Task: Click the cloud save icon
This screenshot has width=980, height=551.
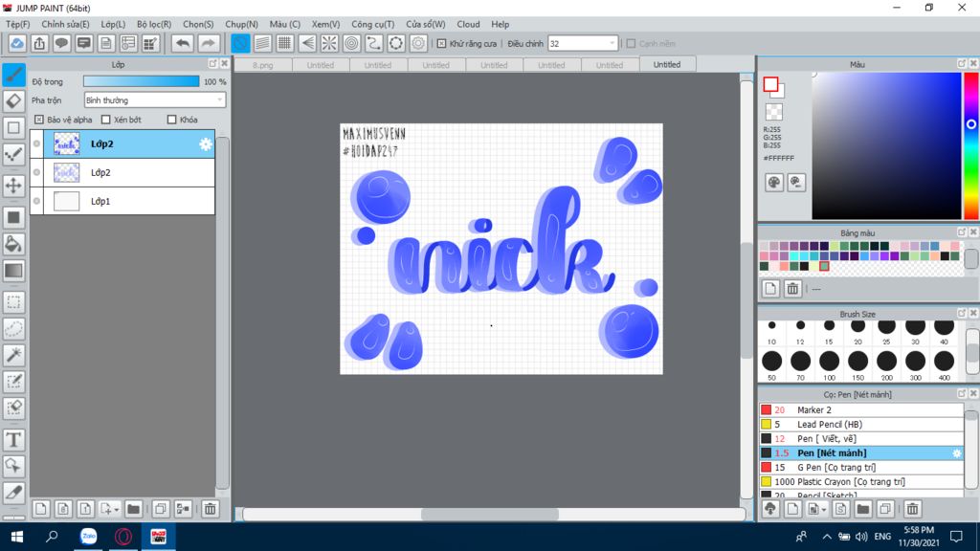Action: coord(17,43)
